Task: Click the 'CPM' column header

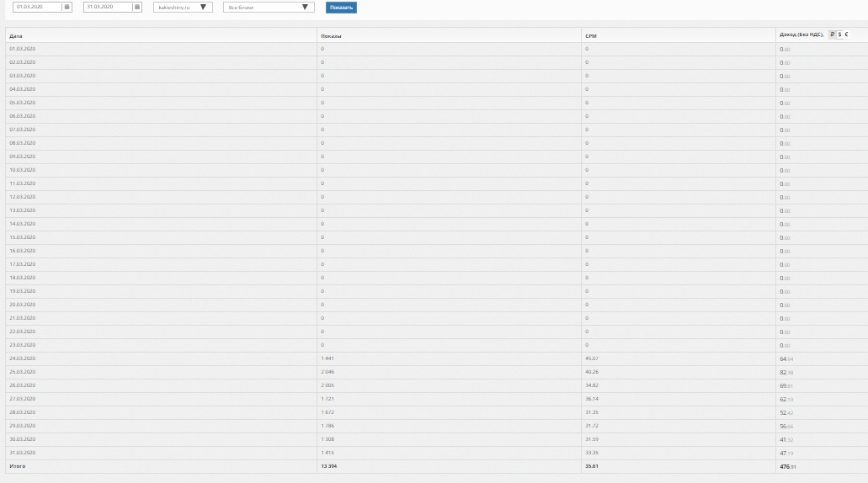Action: coord(591,36)
